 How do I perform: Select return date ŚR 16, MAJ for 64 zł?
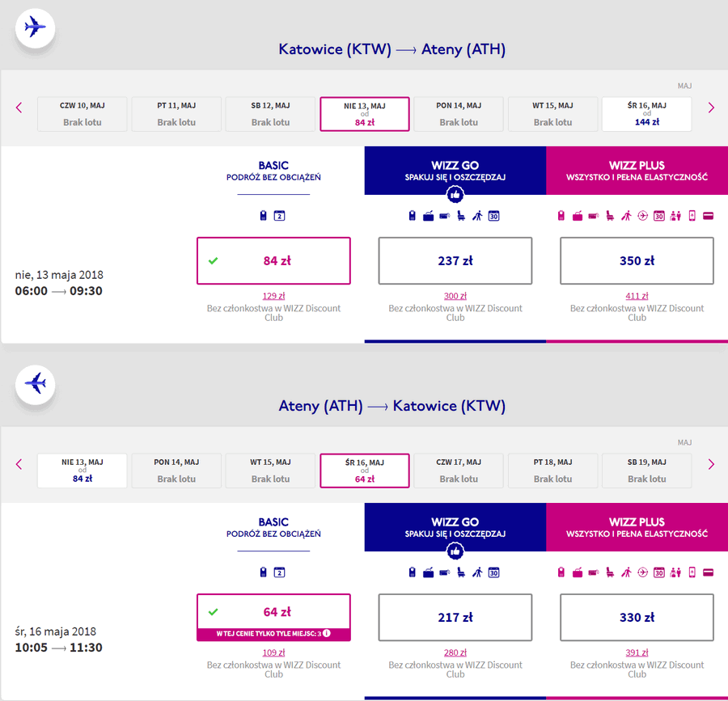point(365,471)
